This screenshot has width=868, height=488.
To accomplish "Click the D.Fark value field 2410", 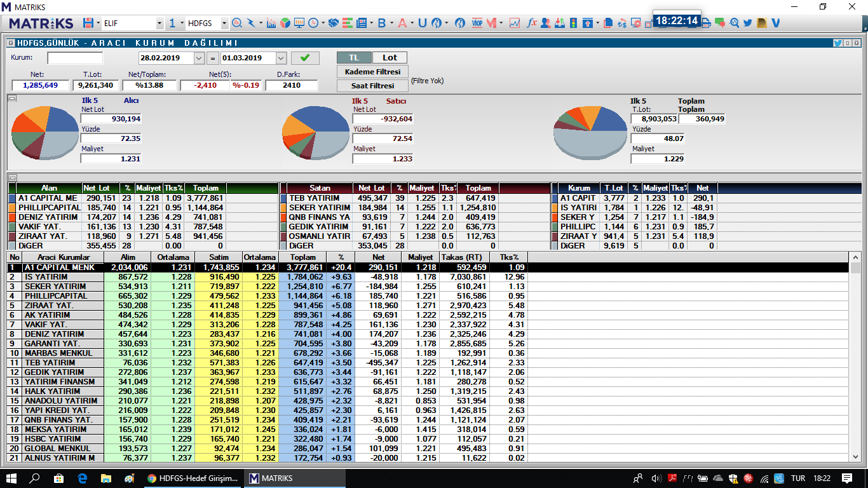I will pos(291,85).
